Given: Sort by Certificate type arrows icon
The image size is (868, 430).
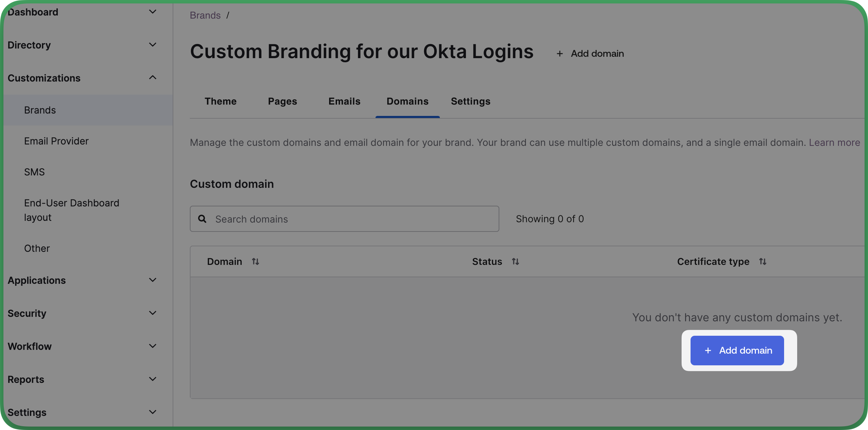Looking at the screenshot, I should point(762,262).
